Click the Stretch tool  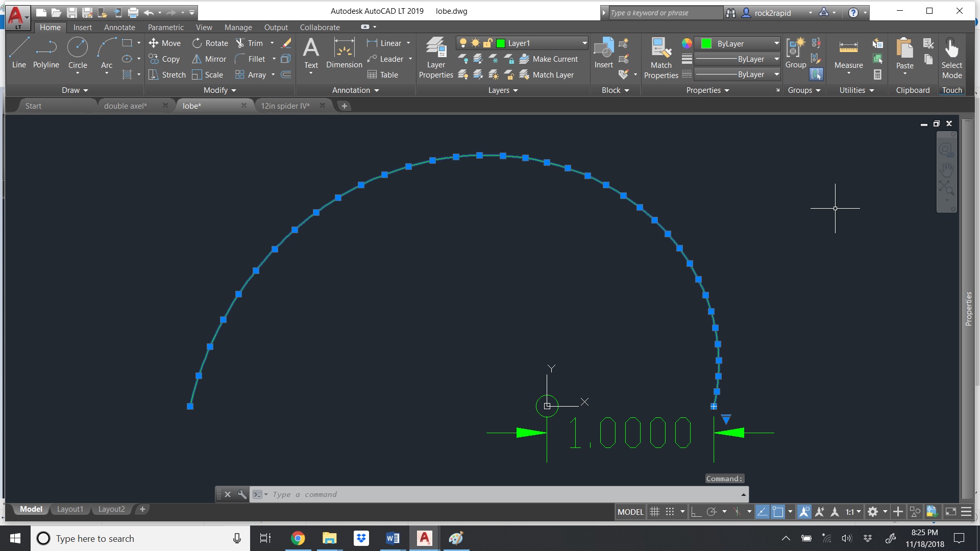click(167, 75)
